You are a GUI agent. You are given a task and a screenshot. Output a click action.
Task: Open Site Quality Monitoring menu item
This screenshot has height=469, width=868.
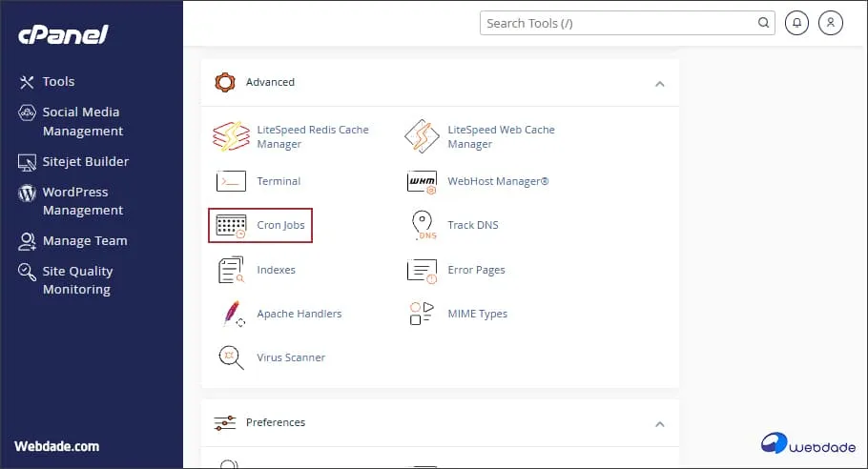77,280
